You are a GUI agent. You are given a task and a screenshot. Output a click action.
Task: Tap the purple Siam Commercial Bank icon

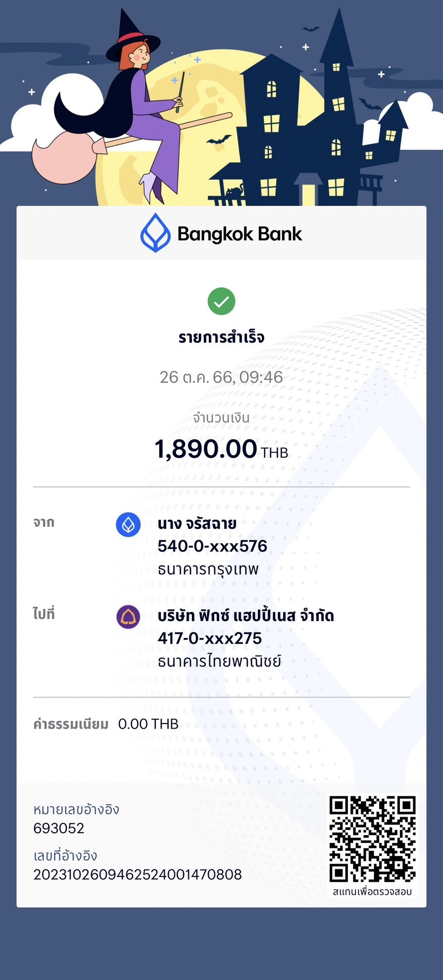128,617
